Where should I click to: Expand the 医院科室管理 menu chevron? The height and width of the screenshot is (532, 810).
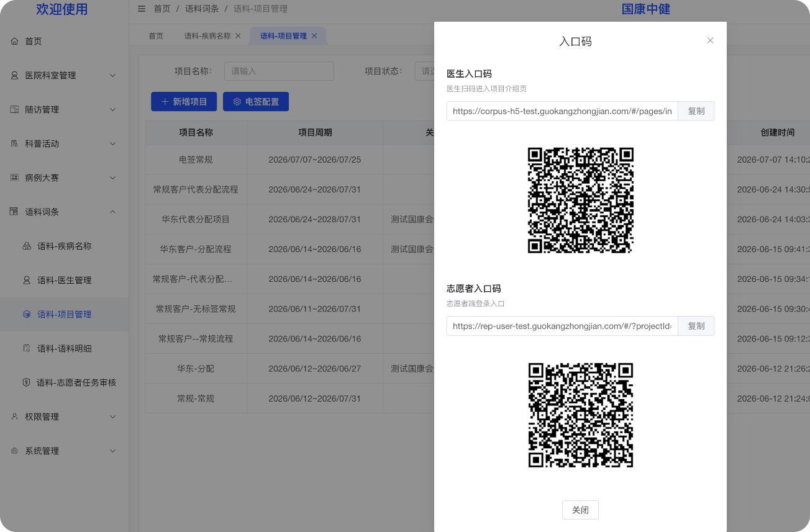point(112,75)
